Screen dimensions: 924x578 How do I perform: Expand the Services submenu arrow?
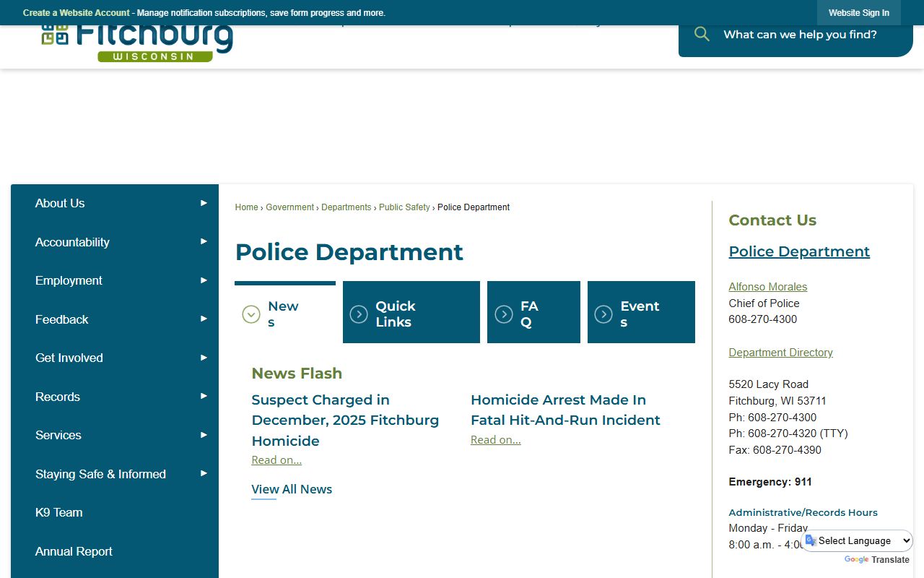point(204,435)
